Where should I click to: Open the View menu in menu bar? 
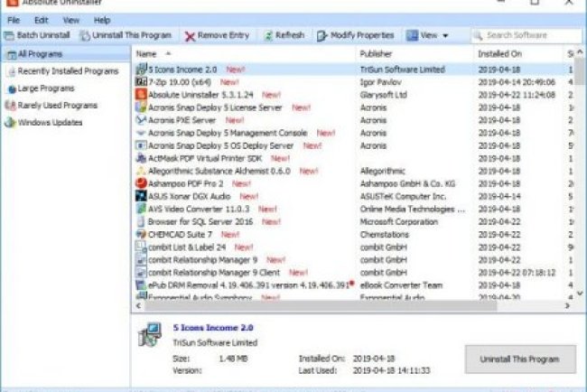pyautogui.click(x=71, y=20)
